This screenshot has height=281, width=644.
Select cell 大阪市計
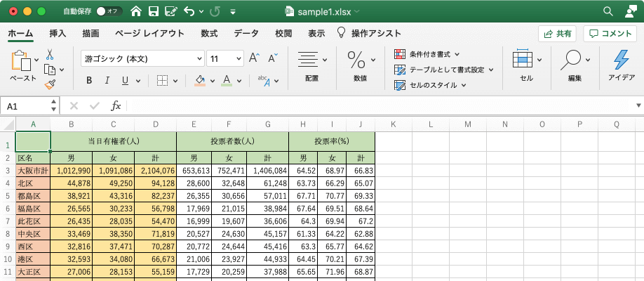(x=33, y=171)
